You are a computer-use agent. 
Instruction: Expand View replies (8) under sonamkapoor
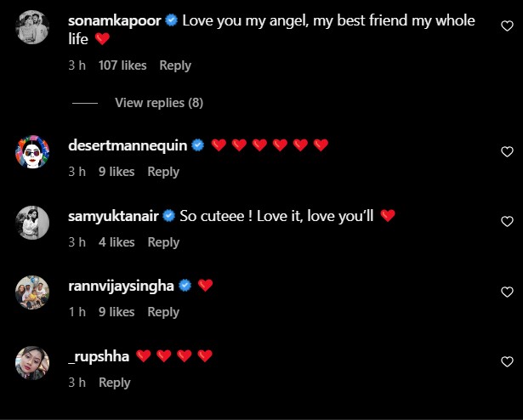[159, 103]
